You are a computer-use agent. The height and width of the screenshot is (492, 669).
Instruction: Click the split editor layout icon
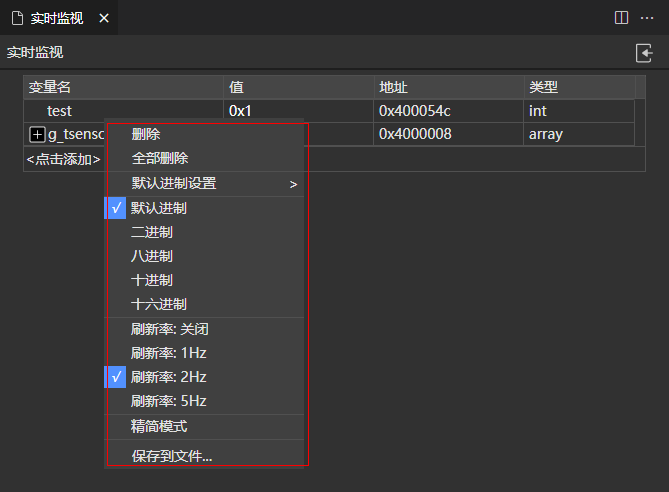621,18
